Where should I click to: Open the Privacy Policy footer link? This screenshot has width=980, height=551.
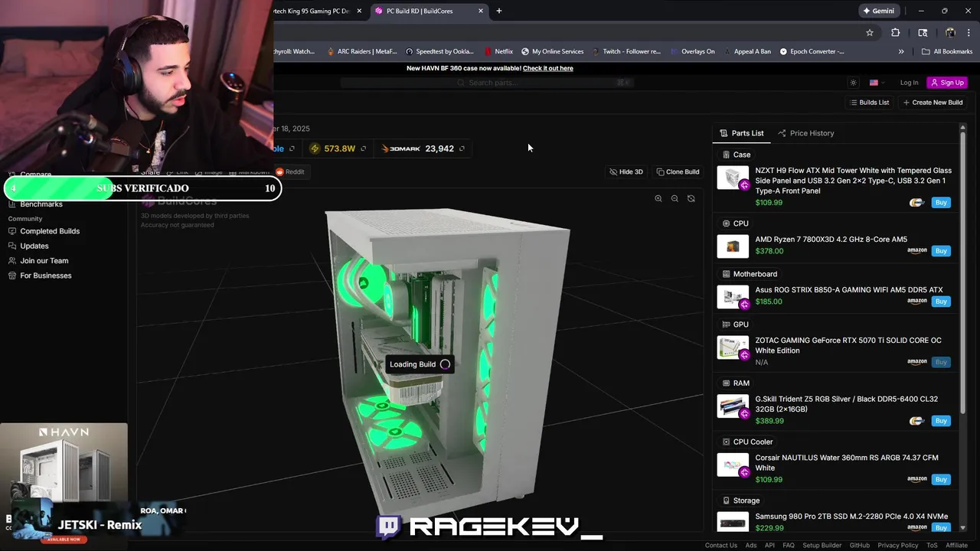tap(898, 546)
